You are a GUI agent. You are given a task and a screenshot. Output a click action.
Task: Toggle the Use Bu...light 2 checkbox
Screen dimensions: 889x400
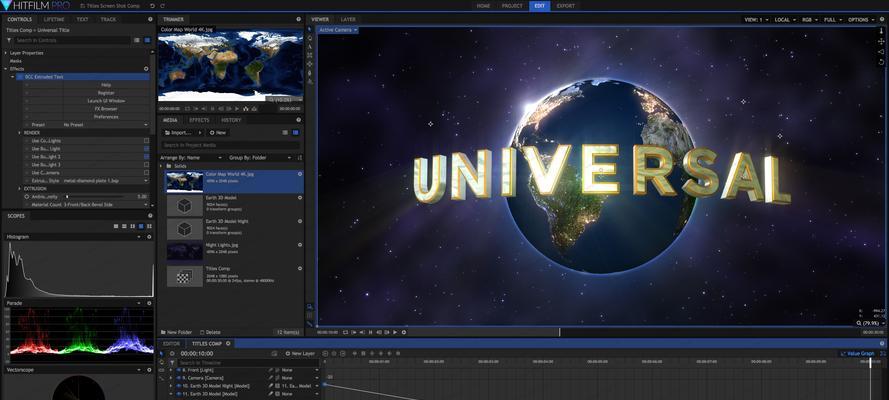coord(146,156)
